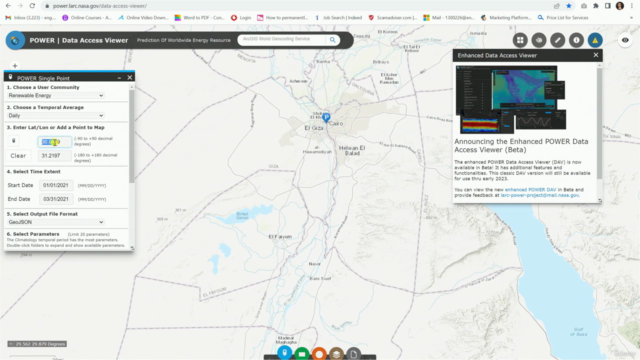Click the pencil draw tool icon
The image size is (640, 360).
(x=558, y=40)
